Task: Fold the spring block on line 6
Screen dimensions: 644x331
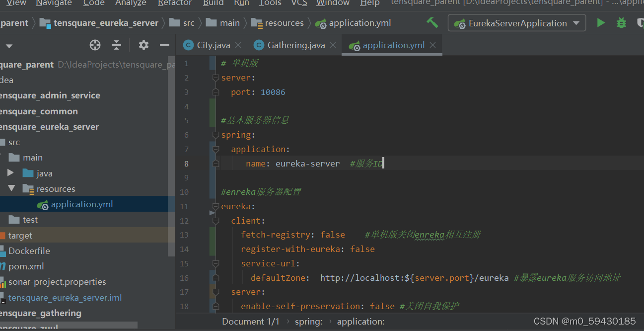Action: coord(215,135)
